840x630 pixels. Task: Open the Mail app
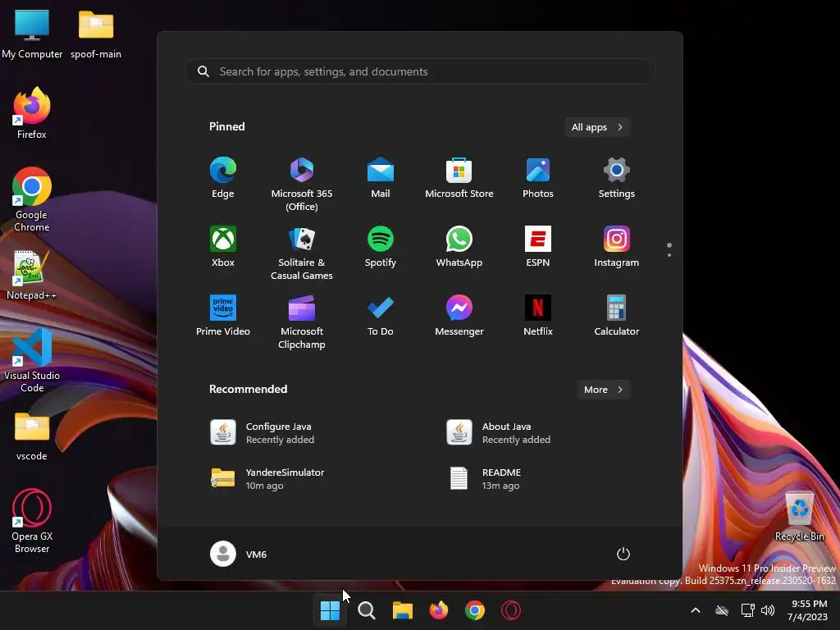click(x=381, y=178)
